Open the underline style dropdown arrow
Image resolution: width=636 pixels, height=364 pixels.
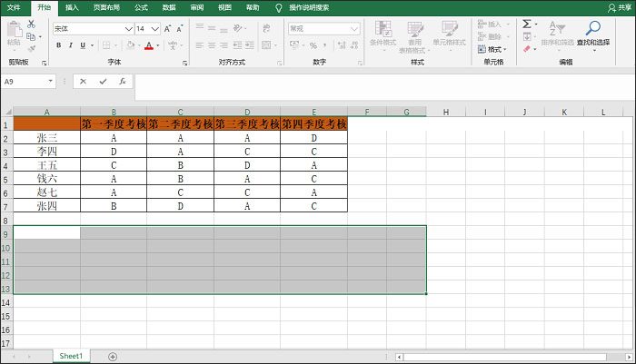click(92, 45)
